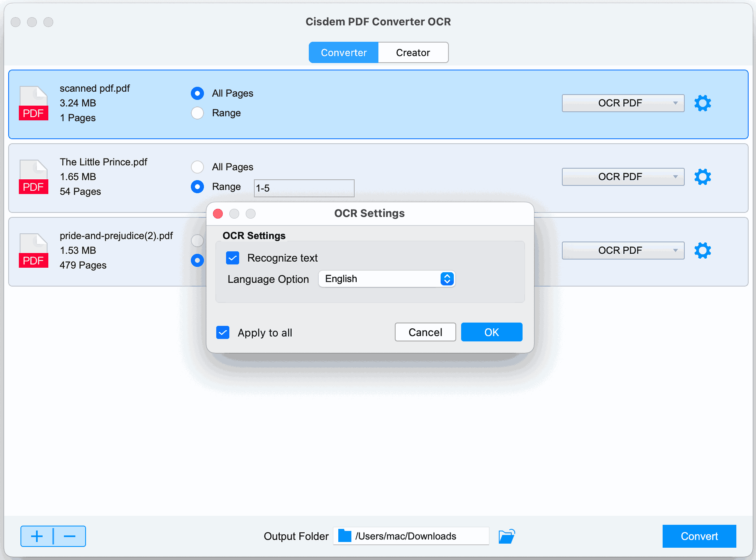
Task: Click the 1 Pages label
Action: [x=78, y=118]
